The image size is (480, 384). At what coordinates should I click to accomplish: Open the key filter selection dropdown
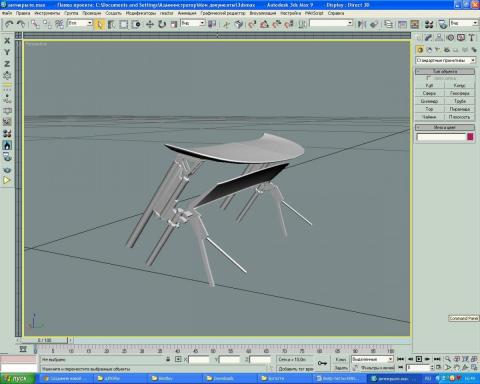(372, 359)
